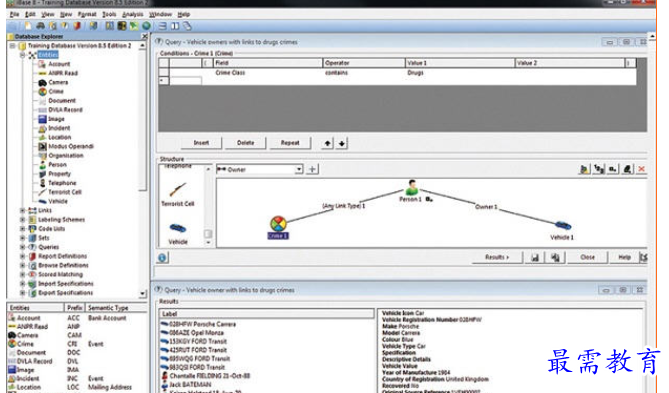Pick the Terrorist Cell entity in Structure palette
Screen dimensions: 669x393
(177, 194)
